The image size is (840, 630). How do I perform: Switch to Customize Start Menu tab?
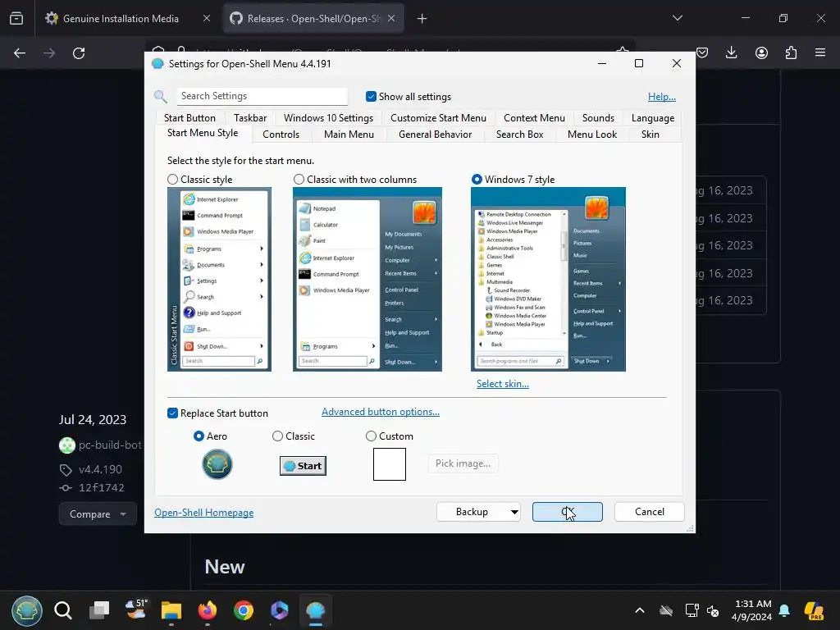click(438, 118)
